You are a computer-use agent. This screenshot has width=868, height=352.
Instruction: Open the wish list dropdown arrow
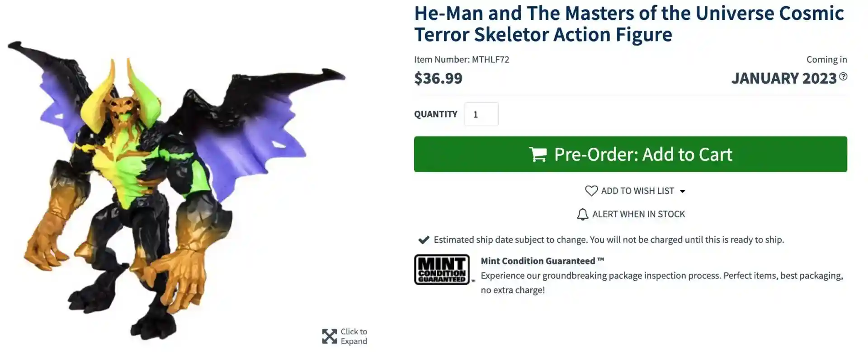(683, 192)
